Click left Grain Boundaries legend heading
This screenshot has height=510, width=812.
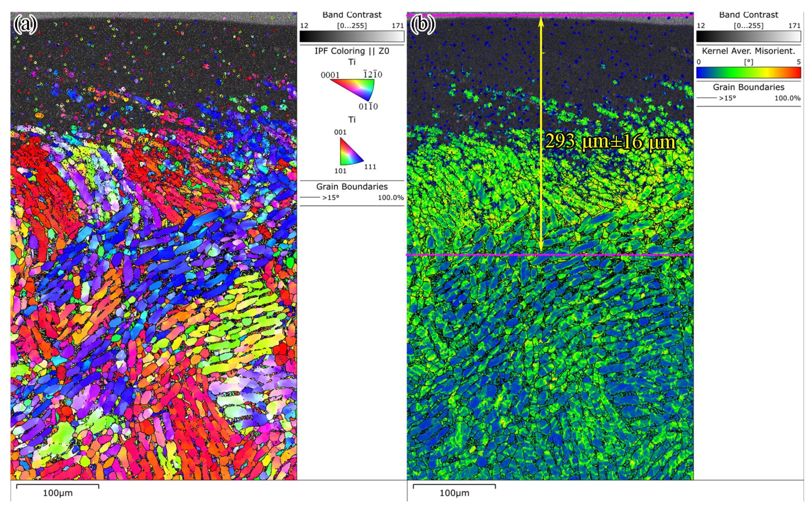(352, 186)
